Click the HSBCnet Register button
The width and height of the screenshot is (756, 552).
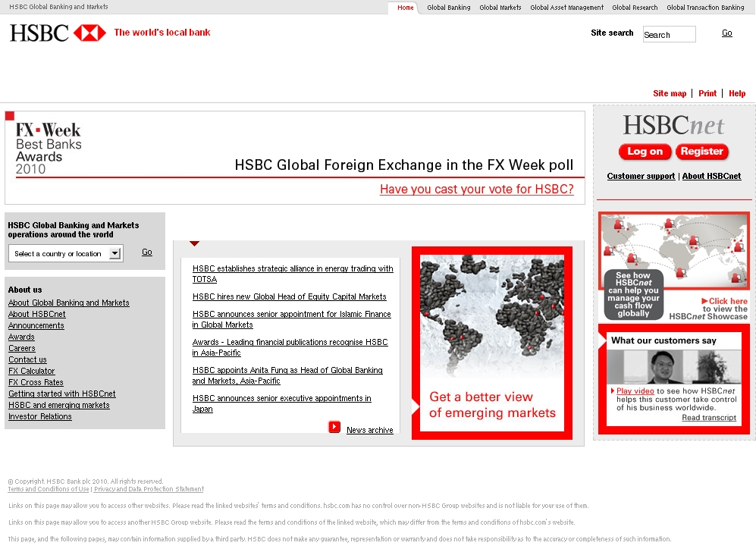(702, 152)
